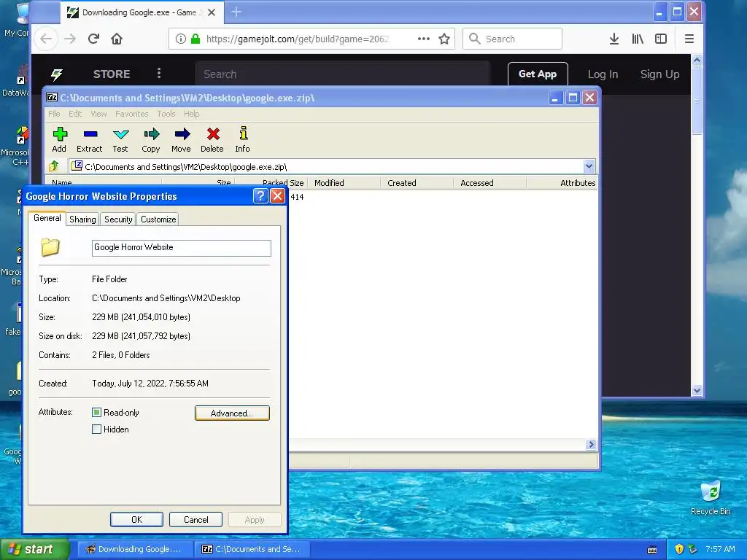Open a new Firefox tab

tap(236, 12)
